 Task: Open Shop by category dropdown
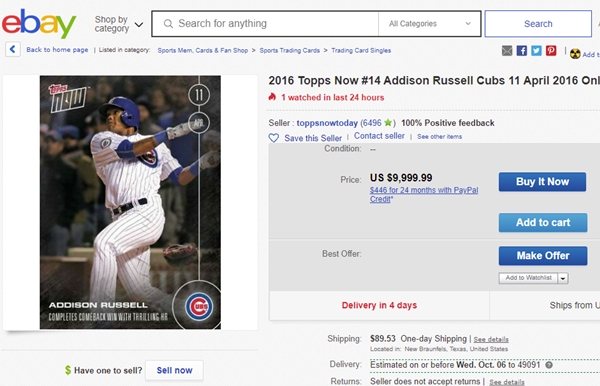pos(119,24)
